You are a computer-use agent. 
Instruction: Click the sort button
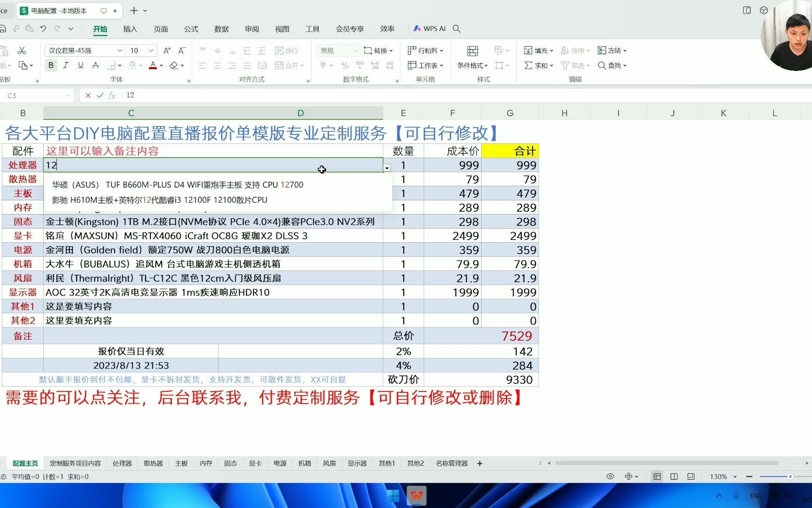(x=575, y=50)
